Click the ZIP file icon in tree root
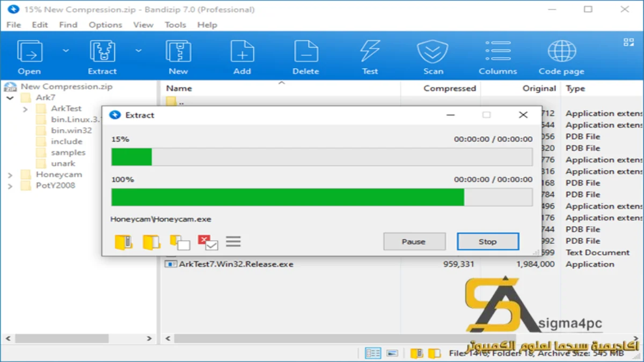The height and width of the screenshot is (362, 644). (x=11, y=87)
